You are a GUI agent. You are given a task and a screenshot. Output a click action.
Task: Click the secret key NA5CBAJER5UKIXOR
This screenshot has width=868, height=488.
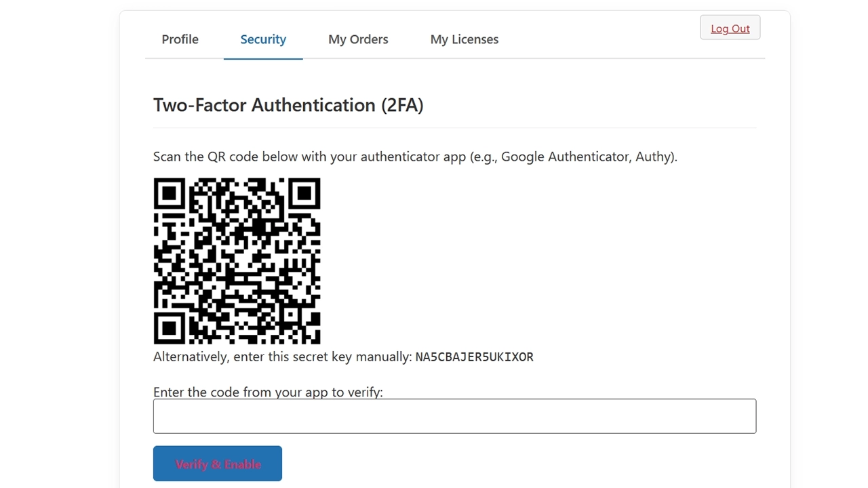[x=474, y=357]
